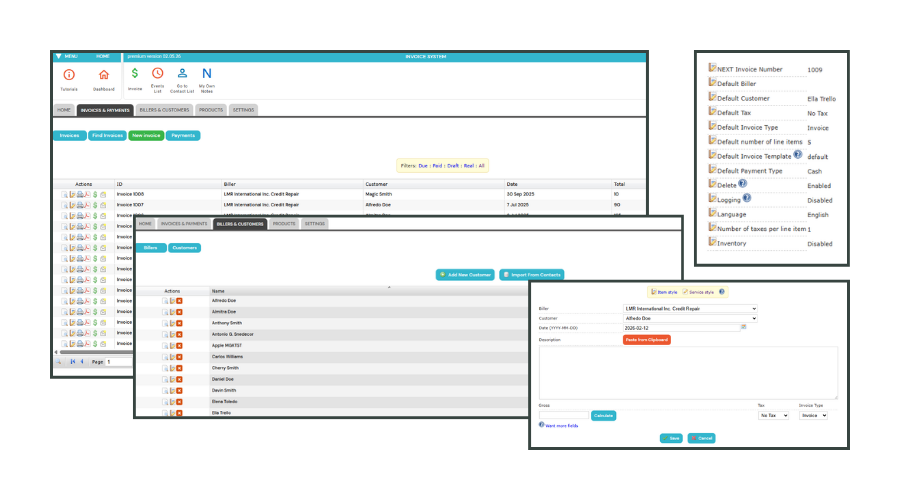
Task: Edit icon for NEXT Invoice Number setting
Action: click(x=712, y=68)
